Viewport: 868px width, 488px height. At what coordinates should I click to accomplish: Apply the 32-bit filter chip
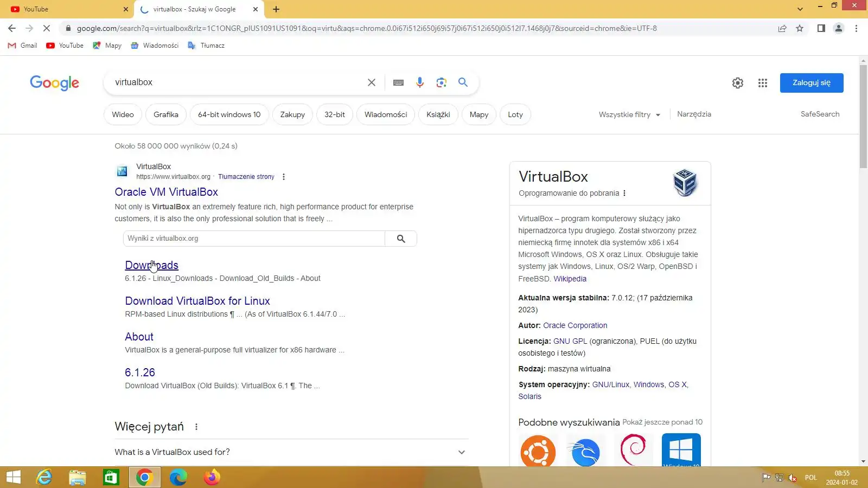(335, 114)
